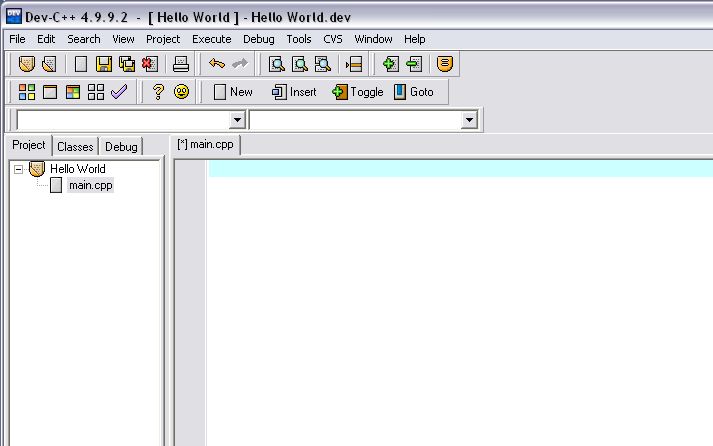Screen dimensions: 713x446
Task: Click the New button in toolbar
Action: [x=233, y=92]
